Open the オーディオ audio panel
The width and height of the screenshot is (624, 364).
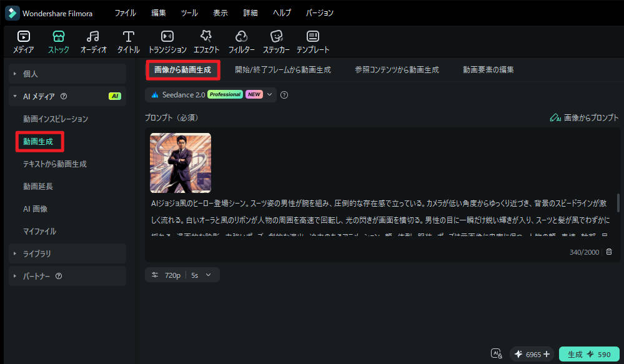tap(93, 42)
